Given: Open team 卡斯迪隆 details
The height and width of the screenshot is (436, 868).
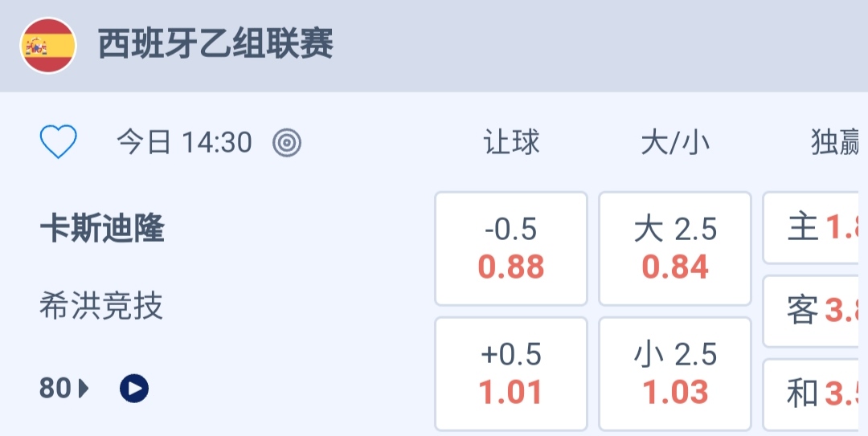Looking at the screenshot, I should pos(102,230).
